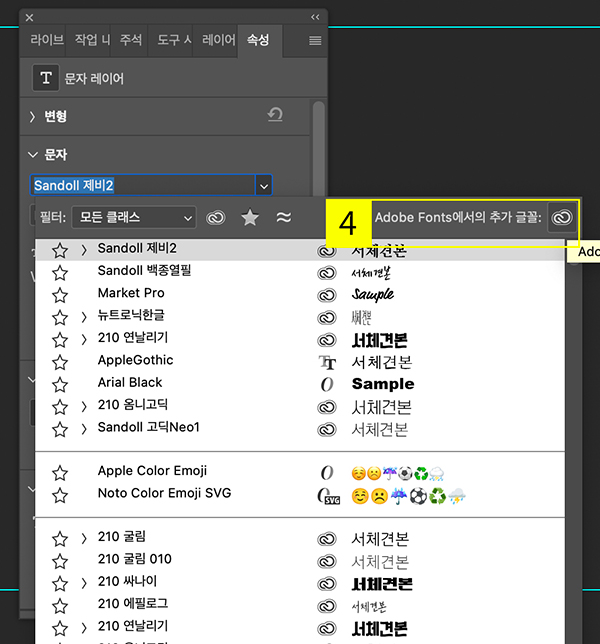Open the font family dropdown arrow
The image size is (600, 644).
click(264, 186)
